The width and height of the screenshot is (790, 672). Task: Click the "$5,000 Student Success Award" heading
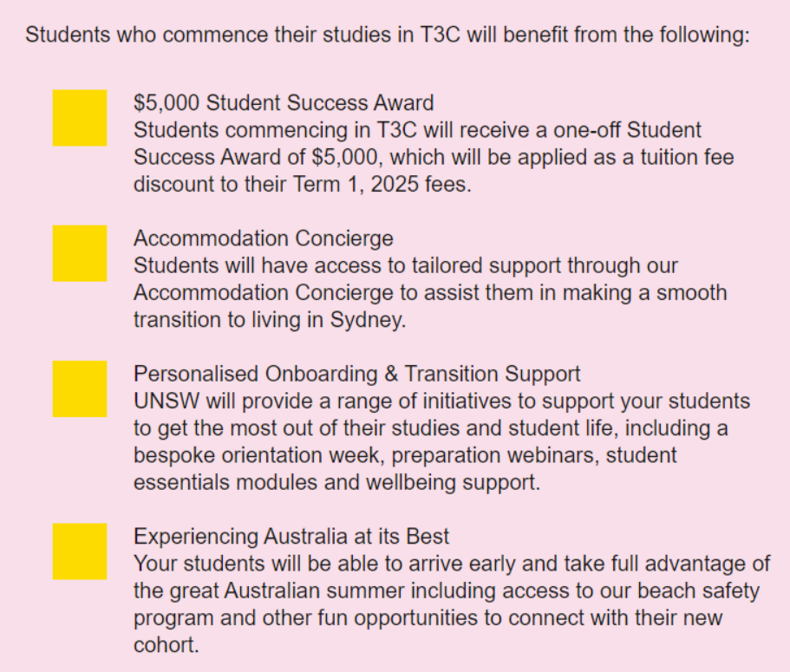pos(284,103)
